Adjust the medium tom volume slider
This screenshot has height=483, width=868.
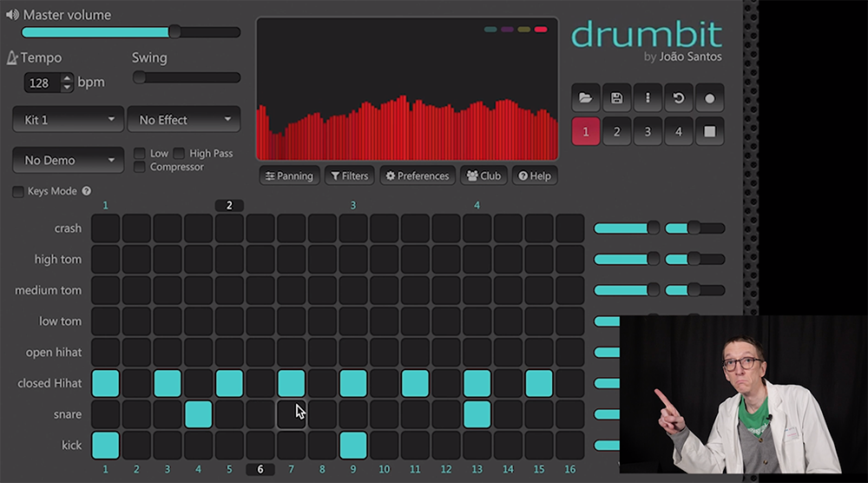point(627,290)
